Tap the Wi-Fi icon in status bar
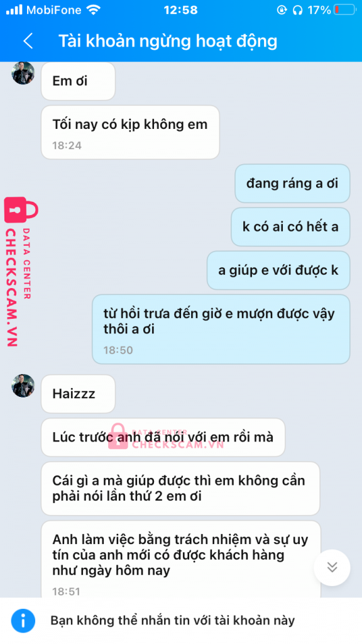The width and height of the screenshot is (362, 644). 94,10
